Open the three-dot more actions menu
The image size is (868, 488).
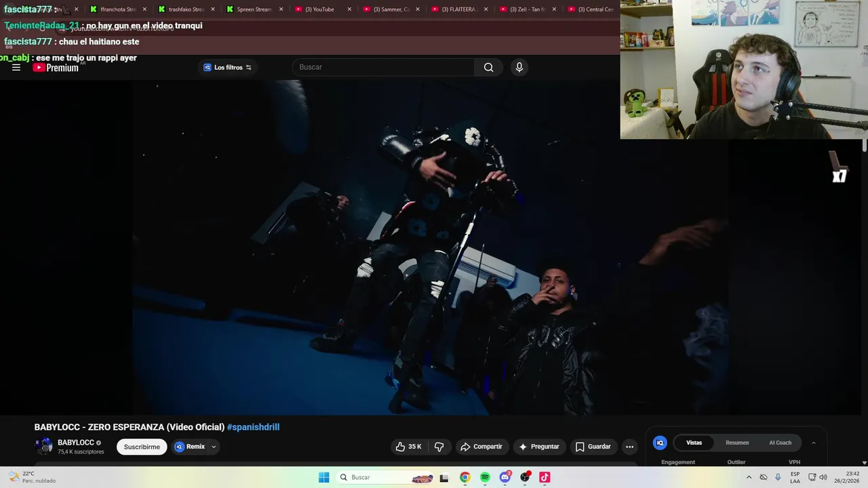pos(629,447)
